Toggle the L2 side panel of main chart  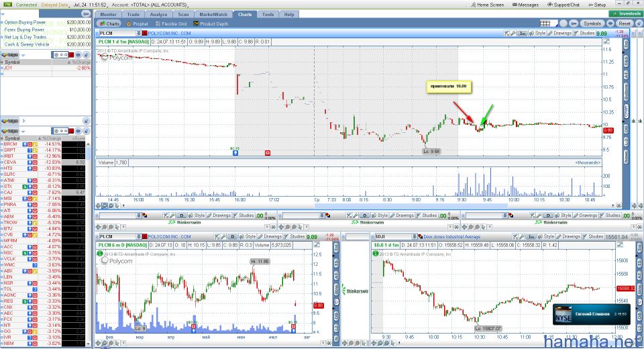(x=626, y=142)
